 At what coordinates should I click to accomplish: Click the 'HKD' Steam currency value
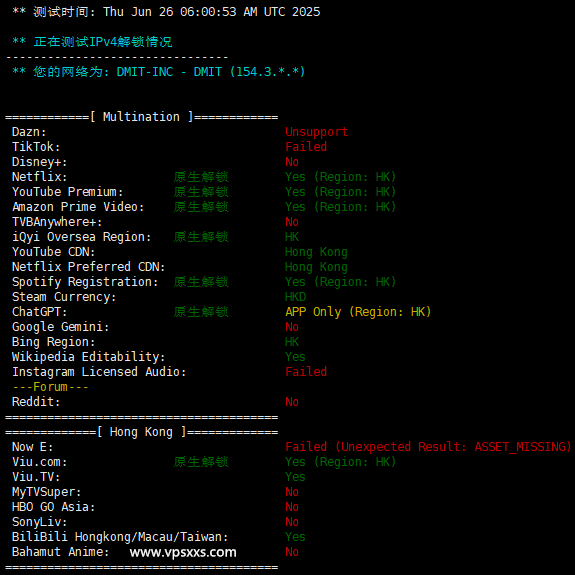coord(296,297)
